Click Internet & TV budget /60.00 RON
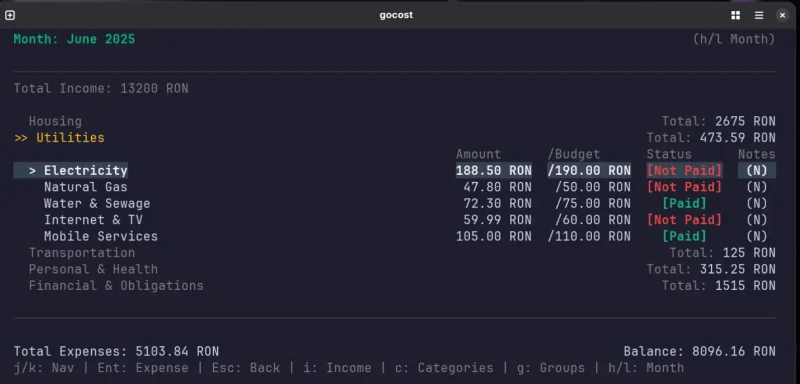 (x=593, y=220)
